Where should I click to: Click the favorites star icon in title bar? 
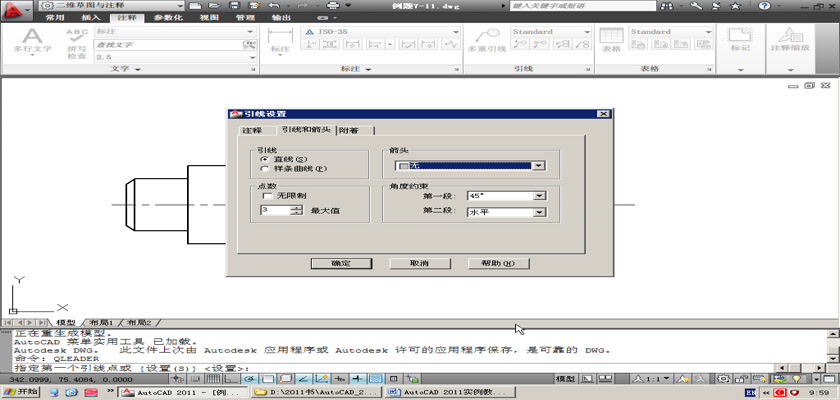point(736,6)
